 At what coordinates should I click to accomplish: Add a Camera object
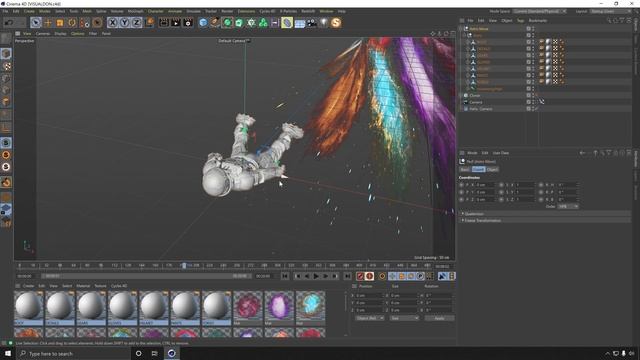[x=312, y=22]
